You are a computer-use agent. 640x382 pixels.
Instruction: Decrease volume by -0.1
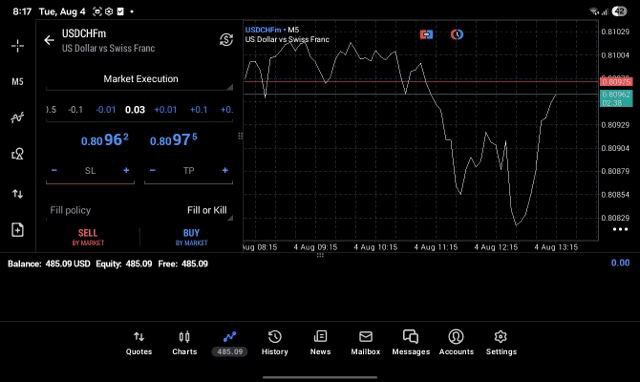click(76, 110)
